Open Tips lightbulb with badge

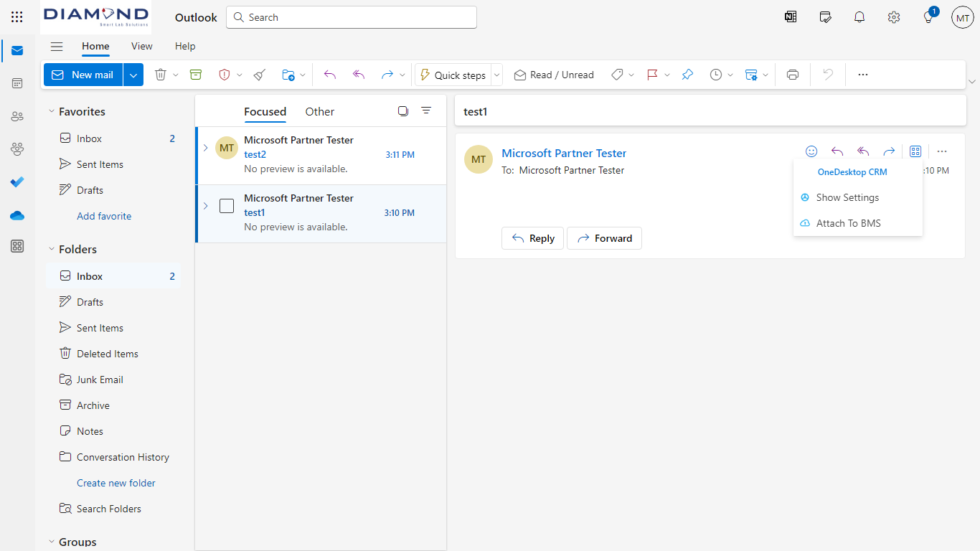(928, 17)
